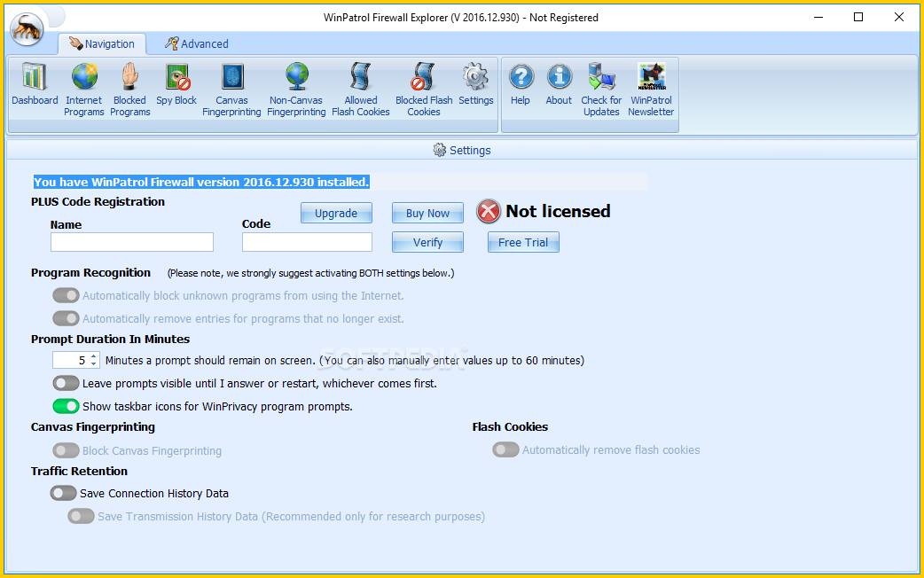Open the WinPatrol Newsletter

click(x=651, y=90)
